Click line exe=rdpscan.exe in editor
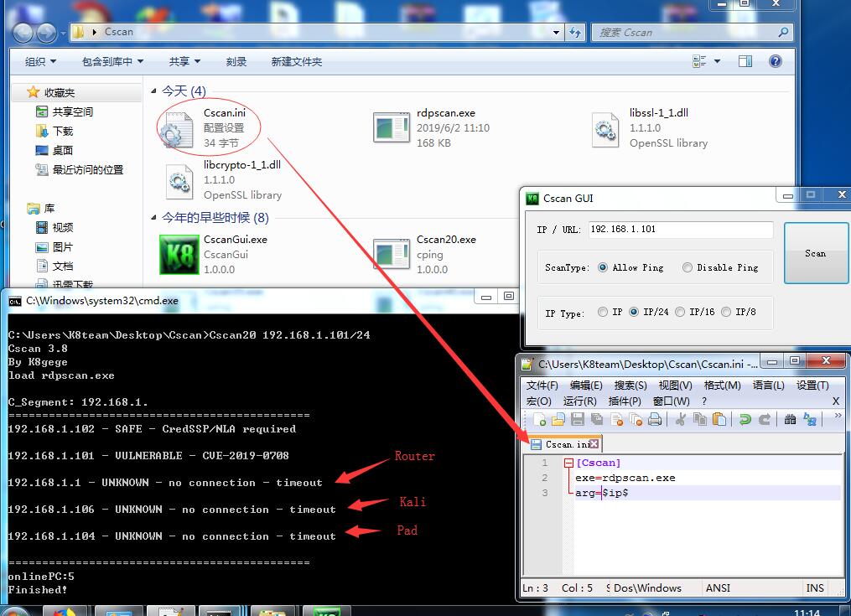The width and height of the screenshot is (851, 616). coord(625,478)
